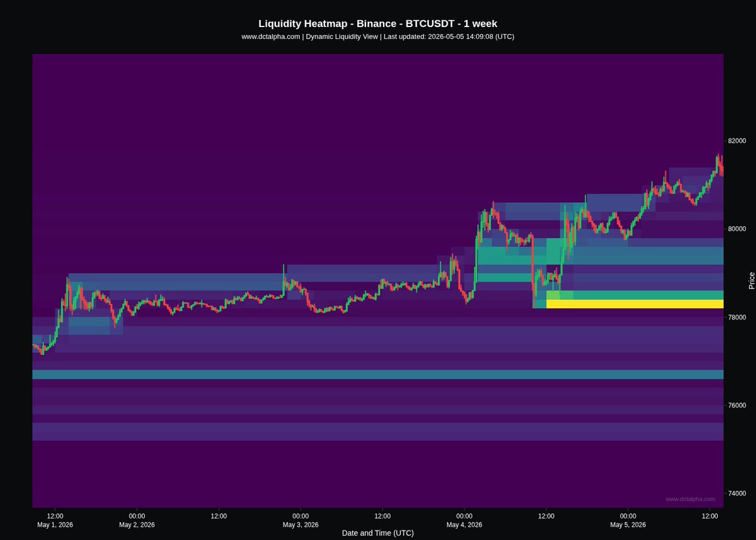Click the bright yellow liquidity band near 78300
The image size is (756, 540).
[x=635, y=304]
